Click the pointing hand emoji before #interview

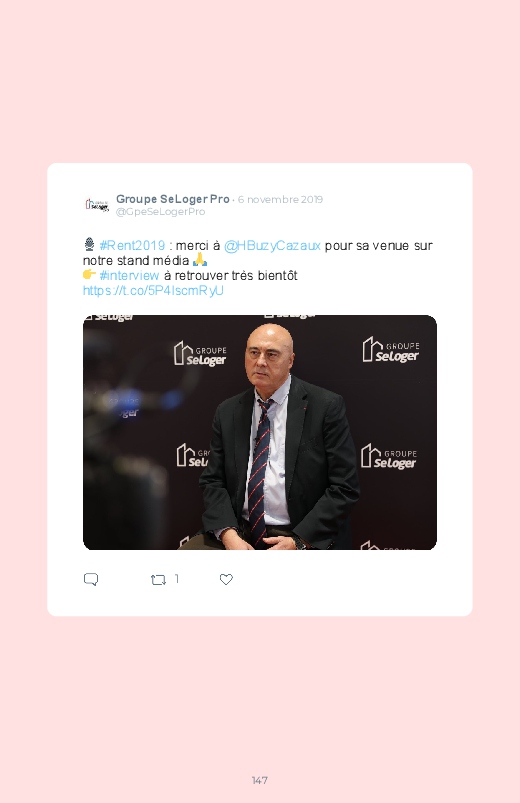tap(89, 274)
